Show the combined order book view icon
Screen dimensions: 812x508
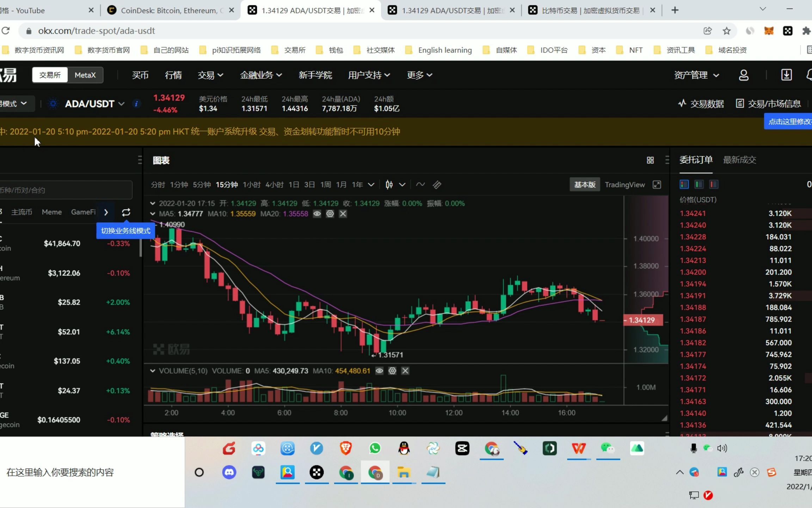[684, 184]
